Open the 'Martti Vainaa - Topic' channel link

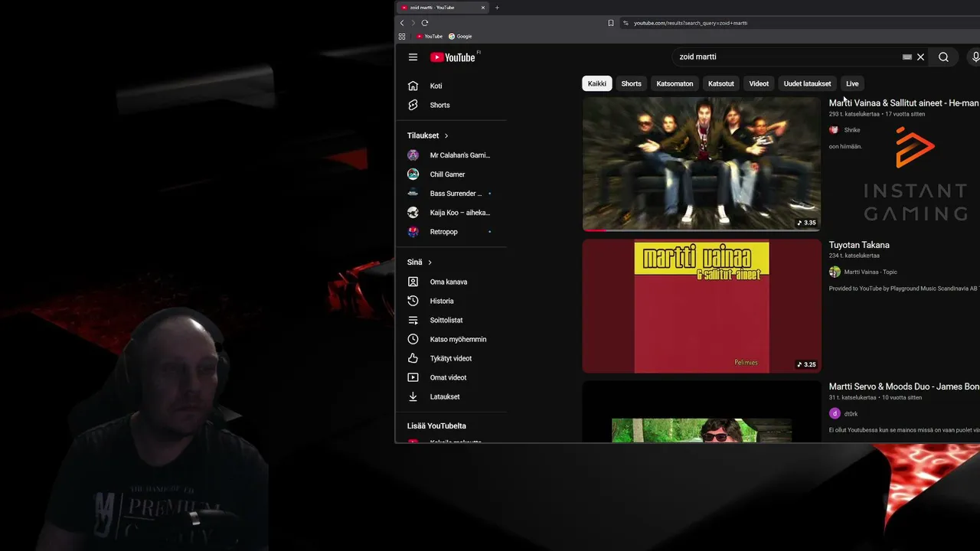coord(871,272)
